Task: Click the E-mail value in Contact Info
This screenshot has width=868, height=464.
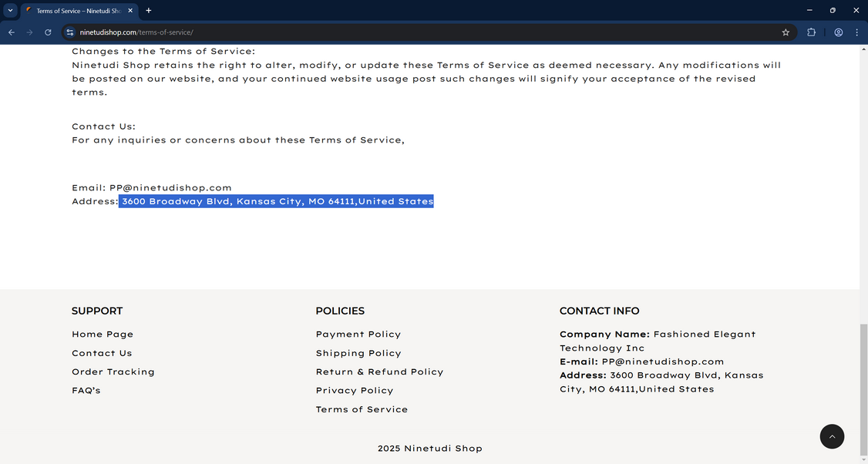Action: coord(663,361)
